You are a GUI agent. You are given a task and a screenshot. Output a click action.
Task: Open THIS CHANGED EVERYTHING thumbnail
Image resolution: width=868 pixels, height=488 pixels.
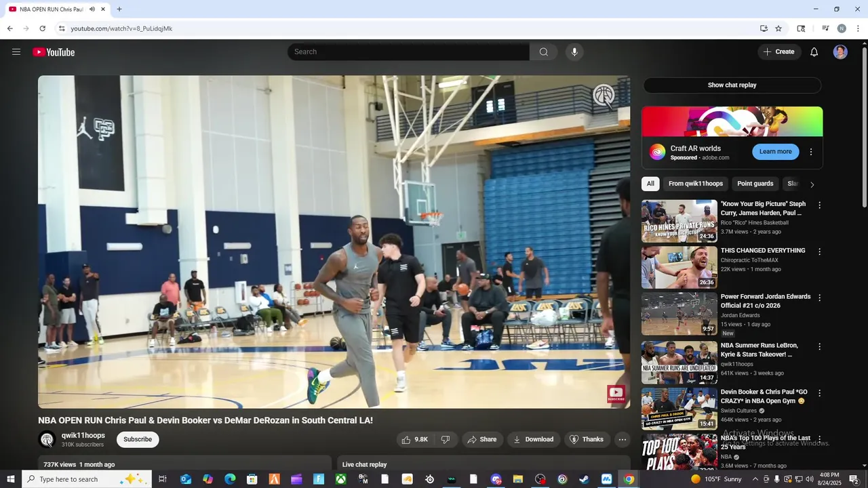point(679,268)
